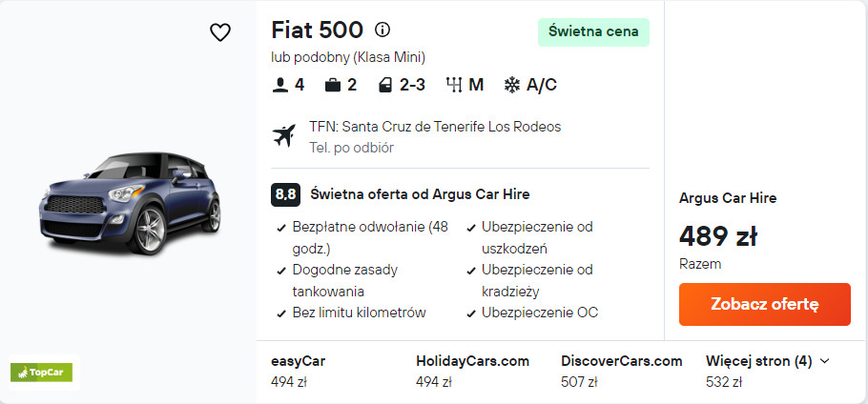Click the passenger seats icon
Screen dimensions: 868x404
coord(279,85)
